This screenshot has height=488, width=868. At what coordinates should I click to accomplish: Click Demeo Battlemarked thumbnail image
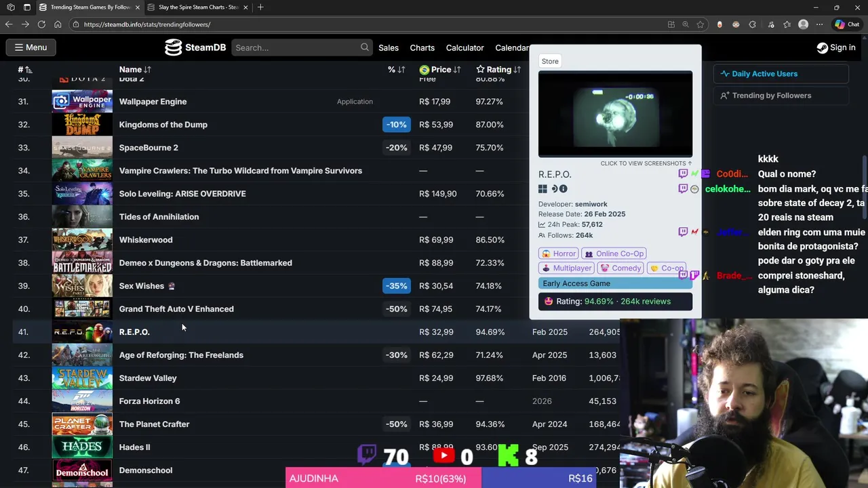point(82,263)
